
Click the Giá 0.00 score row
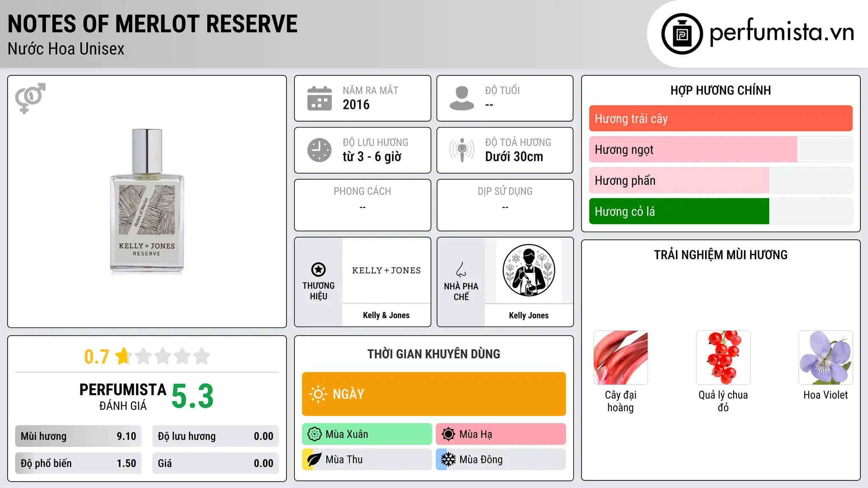pos(215,463)
